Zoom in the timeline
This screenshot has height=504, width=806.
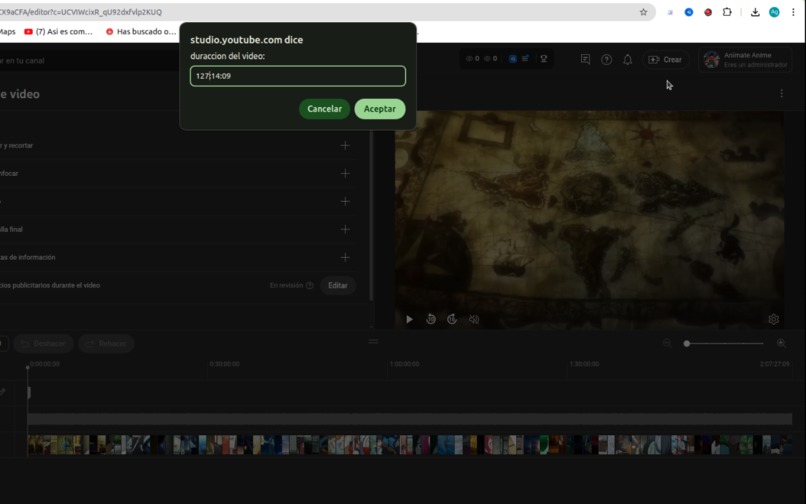(781, 343)
